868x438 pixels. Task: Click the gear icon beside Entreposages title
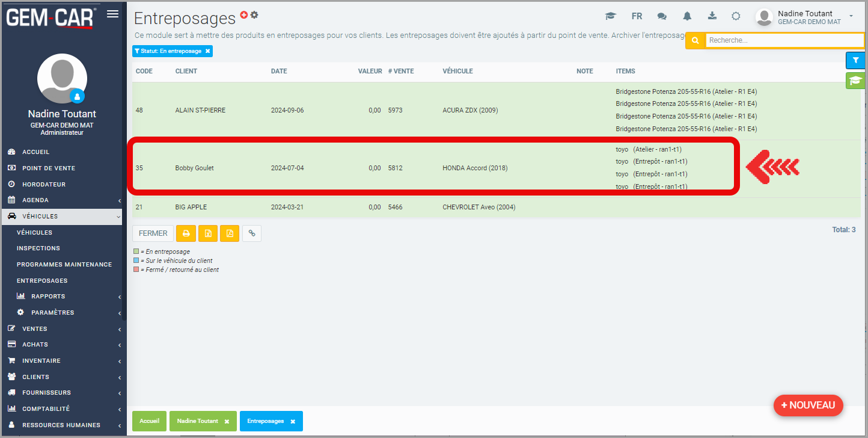click(x=254, y=14)
